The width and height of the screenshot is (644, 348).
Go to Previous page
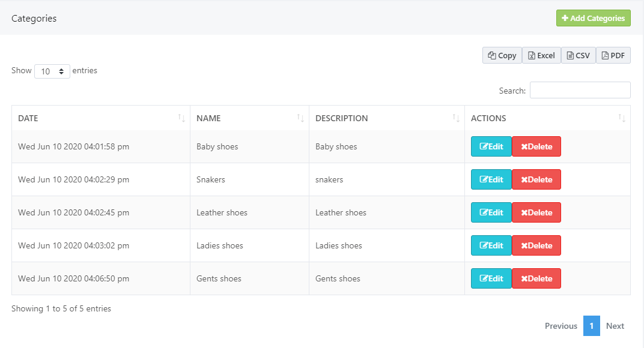561,326
